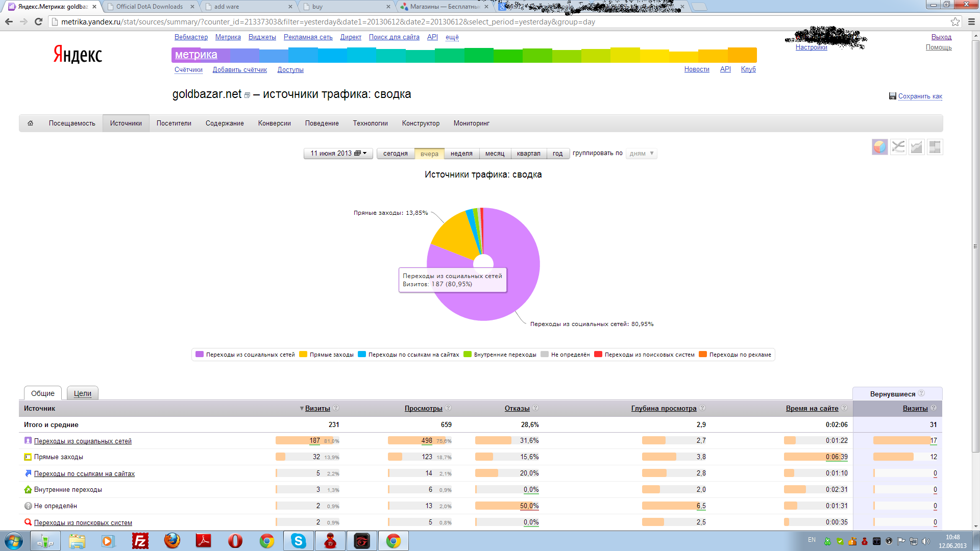Open FileZilla from the taskbar

139,541
